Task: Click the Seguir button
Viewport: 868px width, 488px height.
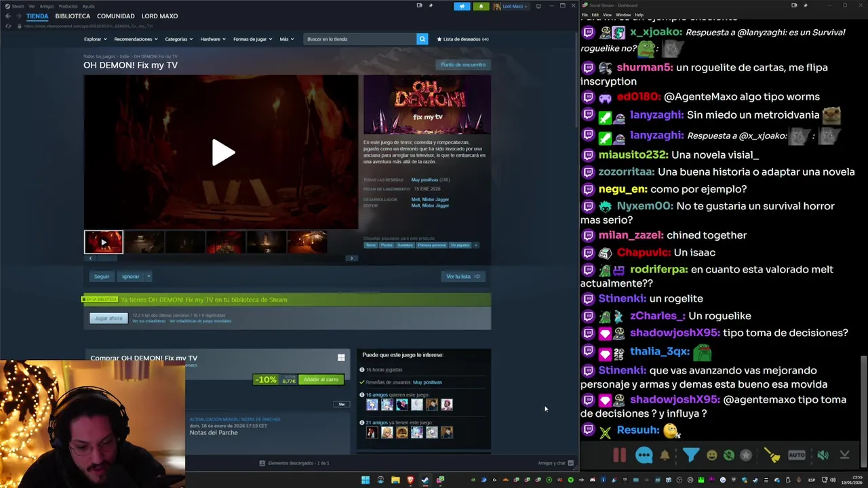Action: click(x=102, y=276)
